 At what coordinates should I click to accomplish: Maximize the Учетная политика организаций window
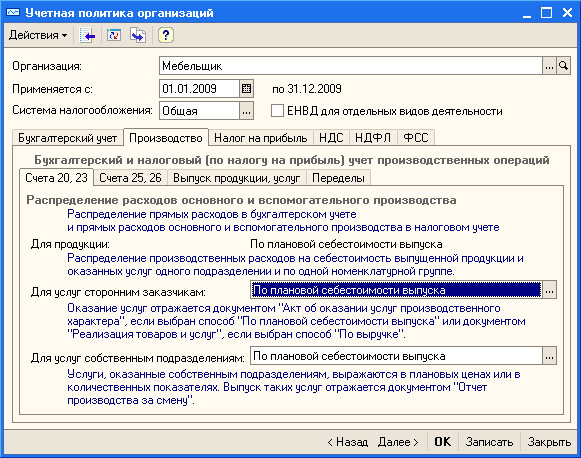(547, 13)
